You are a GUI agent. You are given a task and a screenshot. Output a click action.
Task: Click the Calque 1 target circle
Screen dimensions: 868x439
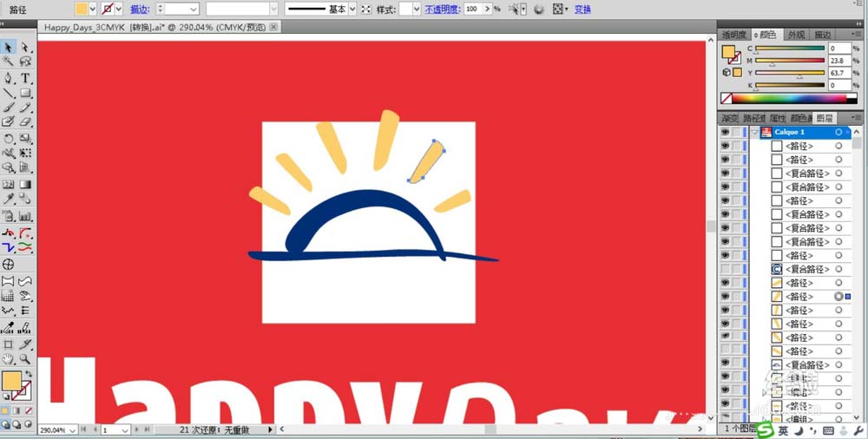[838, 132]
